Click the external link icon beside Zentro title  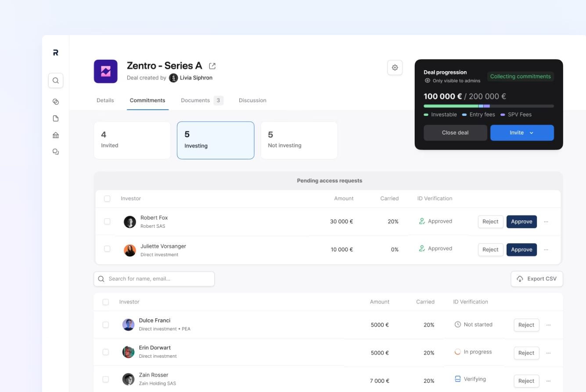[212, 66]
